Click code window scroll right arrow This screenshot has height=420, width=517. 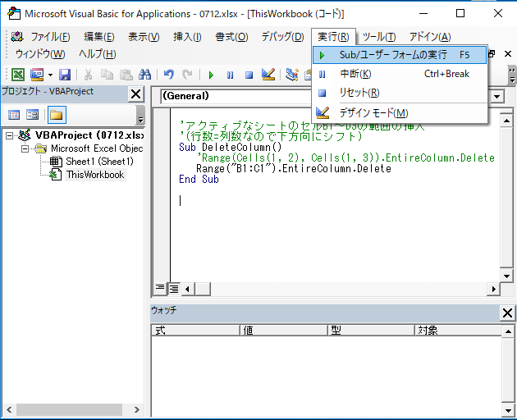493,289
